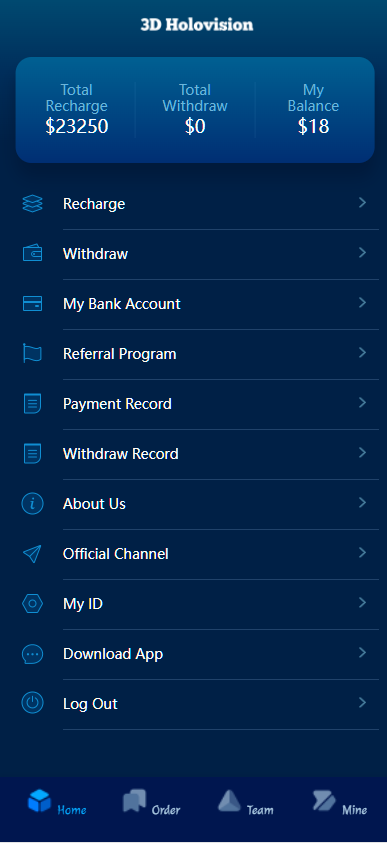Click the flag icon for Referral Program
387x843 pixels.
(32, 353)
